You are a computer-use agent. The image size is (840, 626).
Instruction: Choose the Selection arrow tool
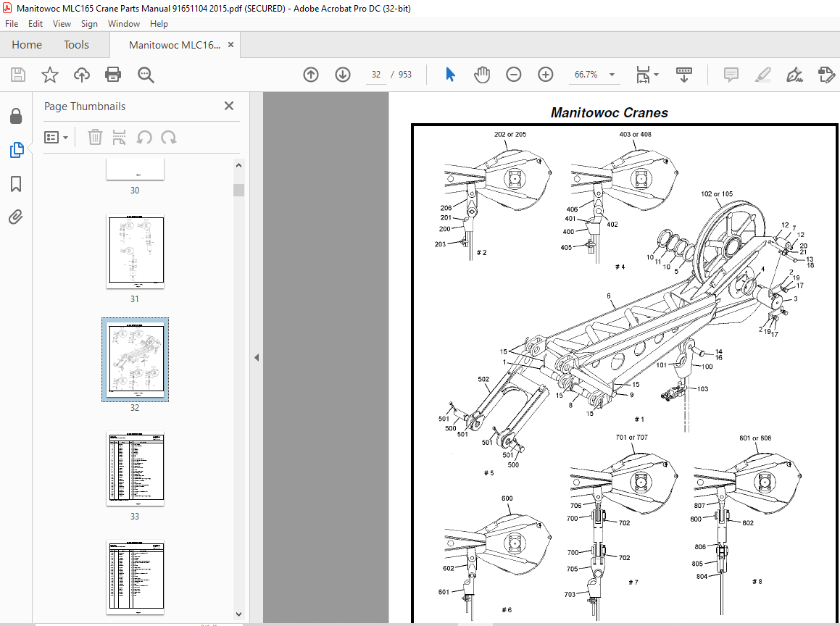click(450, 75)
